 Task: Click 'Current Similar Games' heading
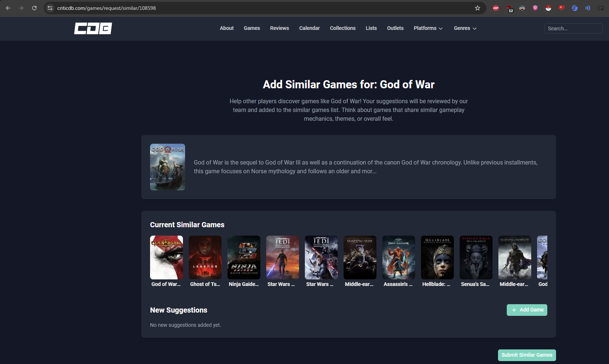187,225
